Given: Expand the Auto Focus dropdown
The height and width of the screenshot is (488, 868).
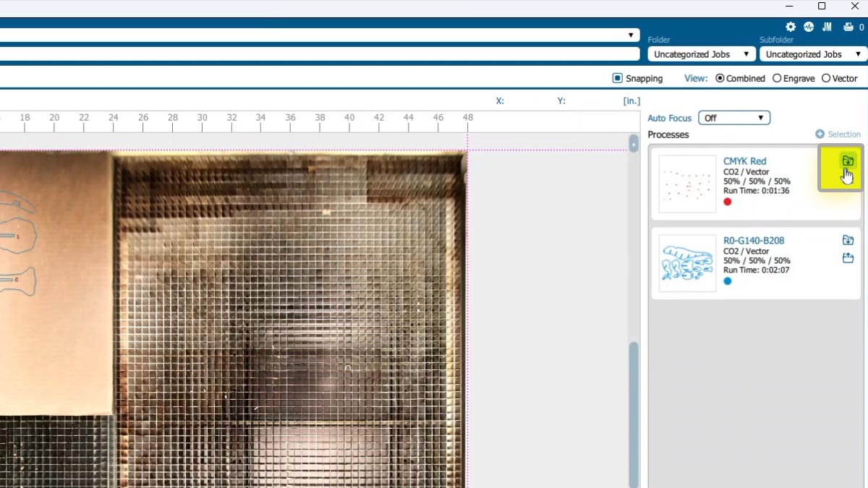Looking at the screenshot, I should pos(733,118).
